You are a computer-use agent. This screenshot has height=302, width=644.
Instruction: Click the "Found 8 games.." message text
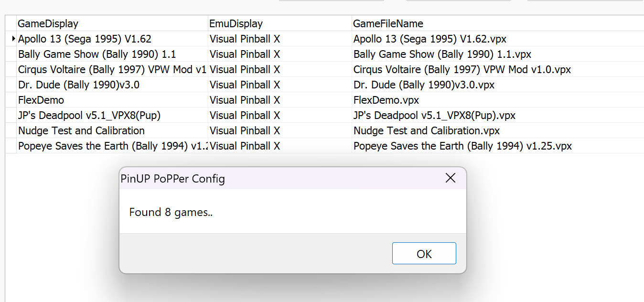click(x=171, y=212)
